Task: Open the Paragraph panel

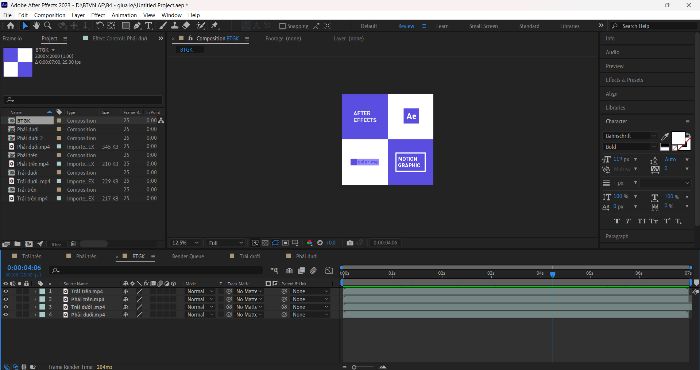Action: point(617,236)
